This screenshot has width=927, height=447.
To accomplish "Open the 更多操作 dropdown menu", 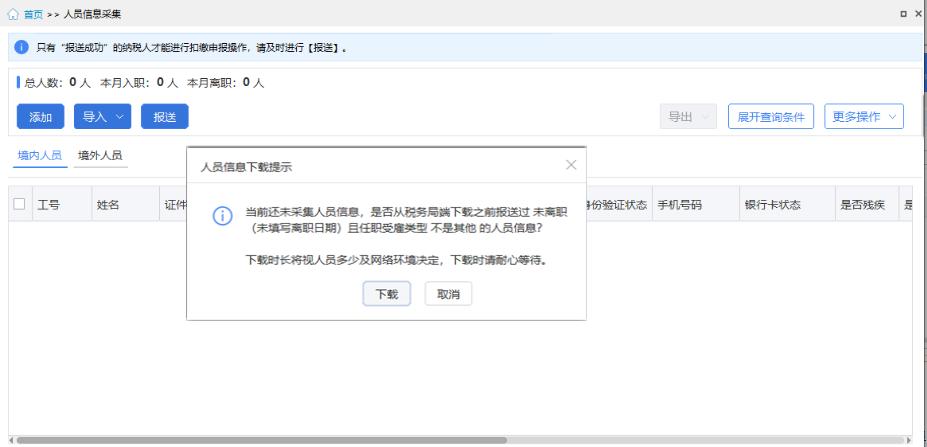I will pyautogui.click(x=863, y=117).
